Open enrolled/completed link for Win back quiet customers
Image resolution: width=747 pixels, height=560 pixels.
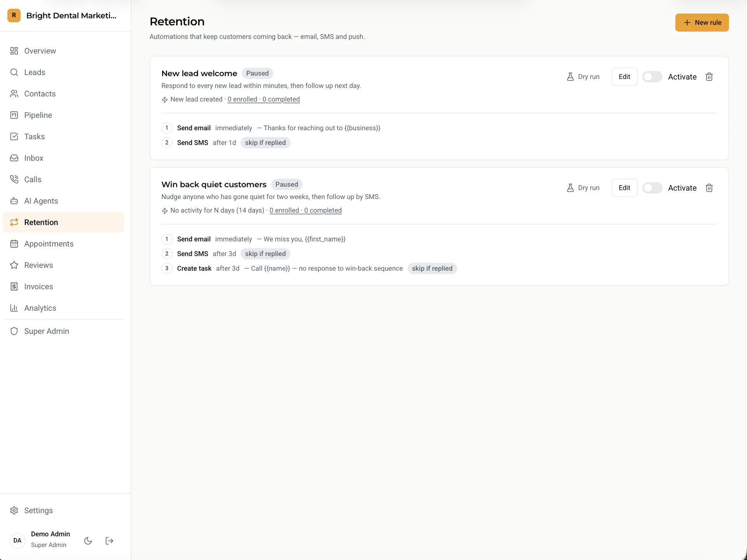[305, 210]
